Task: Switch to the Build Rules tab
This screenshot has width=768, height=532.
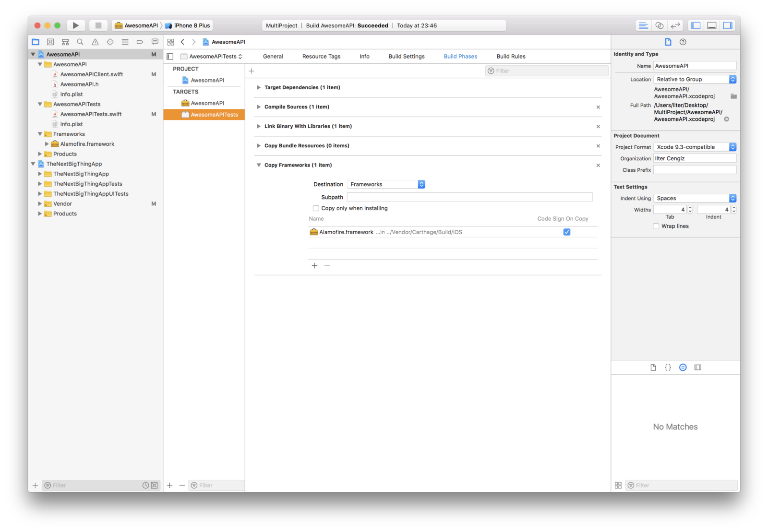Action: coord(511,57)
